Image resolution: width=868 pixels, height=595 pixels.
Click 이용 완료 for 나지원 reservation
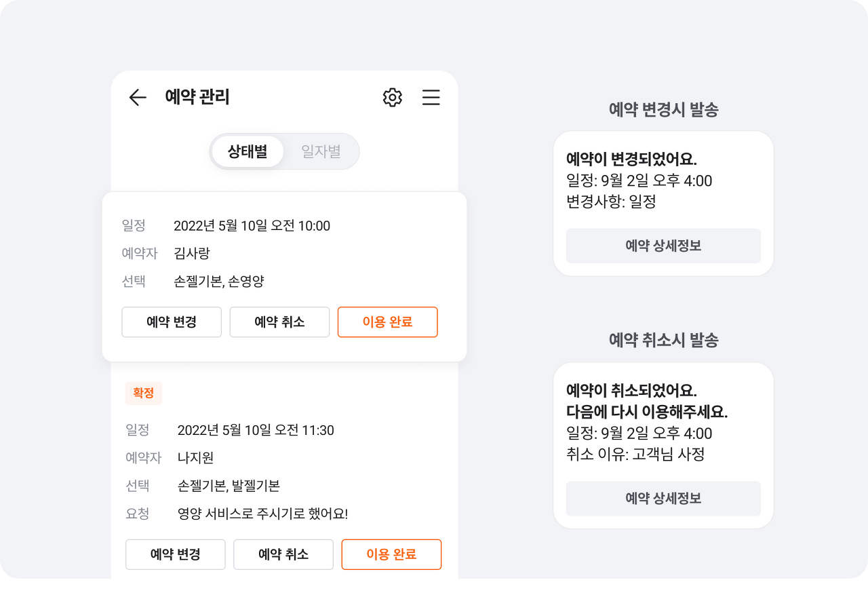391,554
